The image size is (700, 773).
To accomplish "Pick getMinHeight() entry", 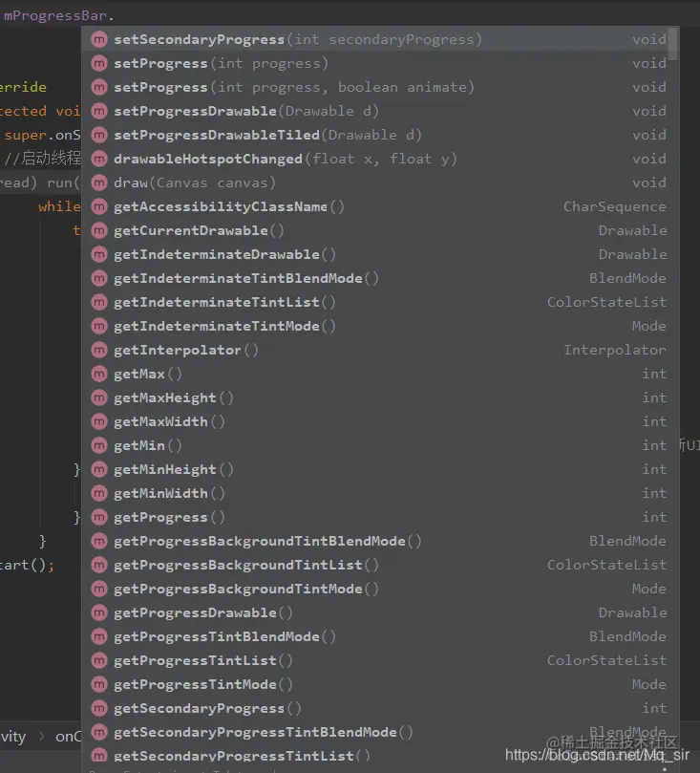I will click(x=378, y=469).
